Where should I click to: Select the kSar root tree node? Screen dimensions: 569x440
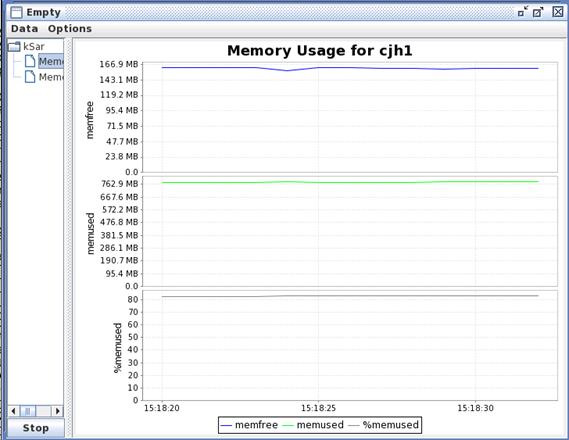pyautogui.click(x=34, y=46)
